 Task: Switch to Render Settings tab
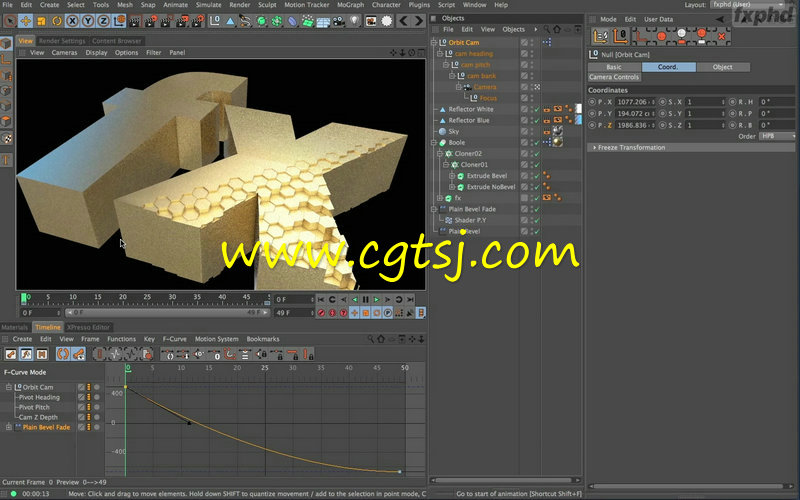62,41
